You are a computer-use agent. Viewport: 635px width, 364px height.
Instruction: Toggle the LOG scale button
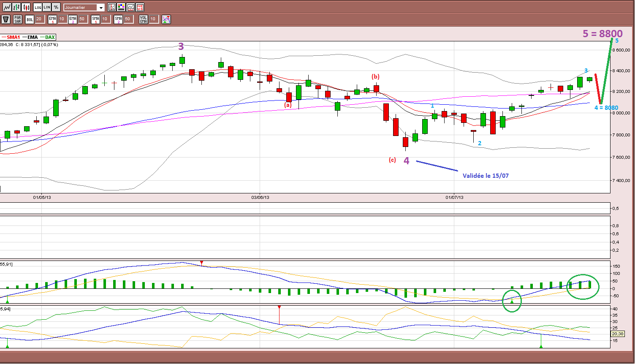pyautogui.click(x=38, y=7)
